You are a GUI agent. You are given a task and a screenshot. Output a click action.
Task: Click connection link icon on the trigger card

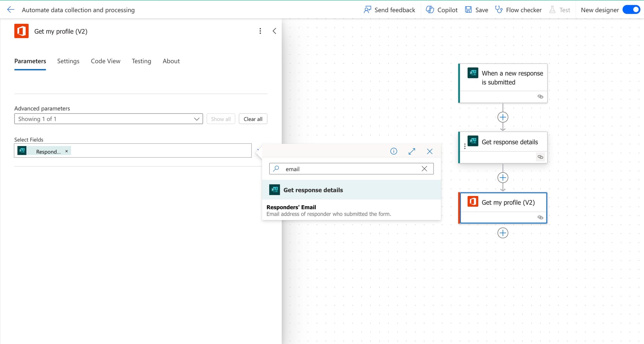click(540, 97)
